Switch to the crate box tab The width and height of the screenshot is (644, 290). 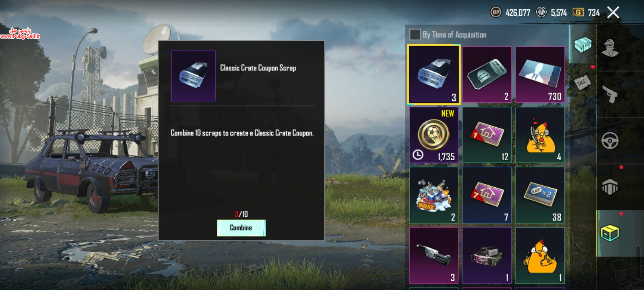pyautogui.click(x=610, y=233)
